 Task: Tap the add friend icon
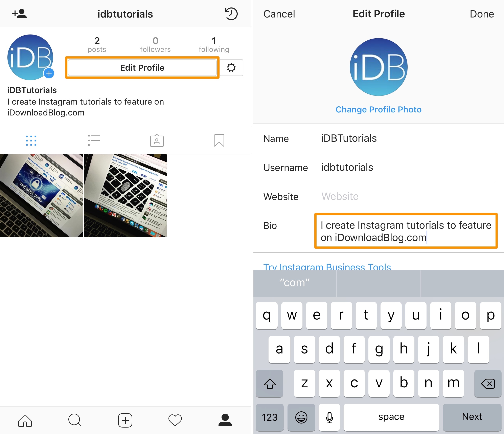pyautogui.click(x=19, y=14)
